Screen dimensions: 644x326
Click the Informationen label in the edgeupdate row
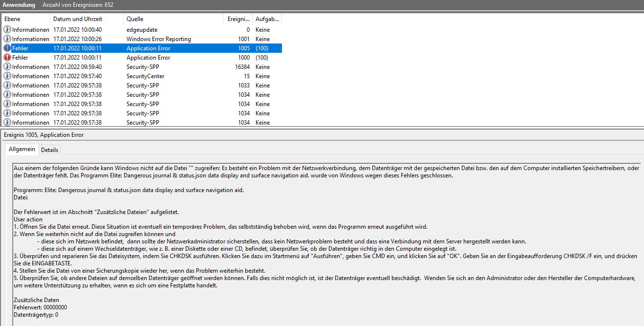[31, 30]
